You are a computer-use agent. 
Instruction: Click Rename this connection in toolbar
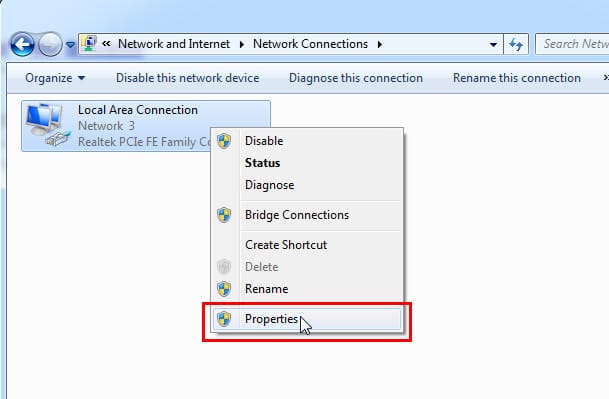point(517,78)
